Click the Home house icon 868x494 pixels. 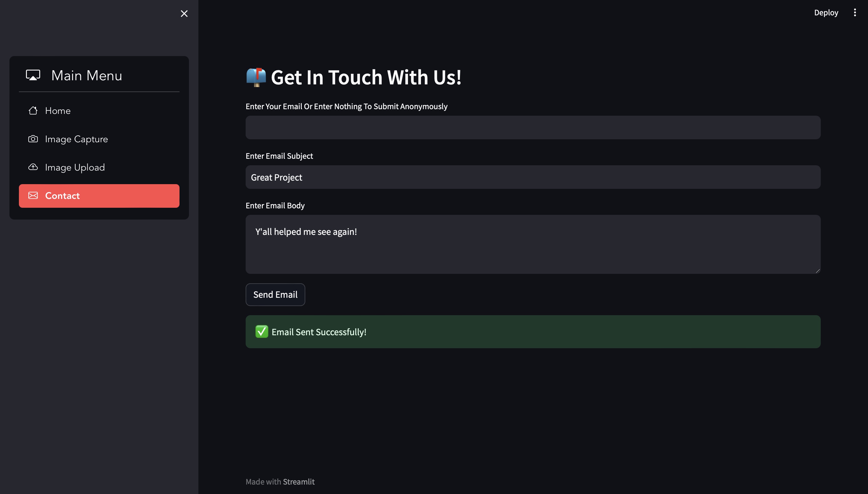pos(33,111)
